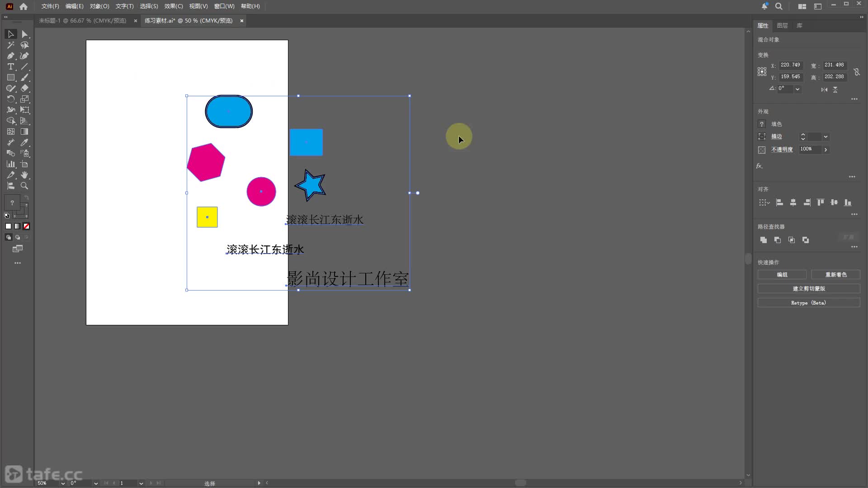
Task: Click vertical align top icon
Action: [x=821, y=203]
